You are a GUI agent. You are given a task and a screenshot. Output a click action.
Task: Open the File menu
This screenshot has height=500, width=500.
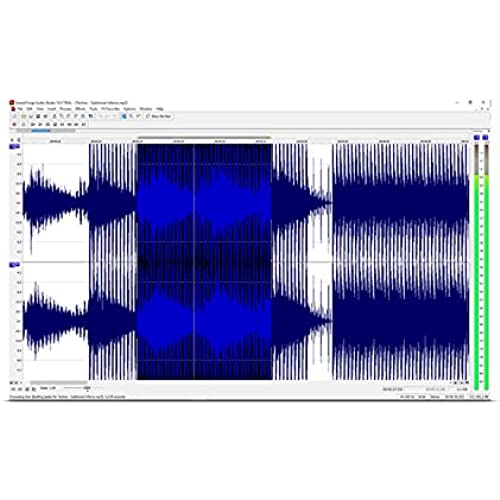pyautogui.click(x=20, y=109)
